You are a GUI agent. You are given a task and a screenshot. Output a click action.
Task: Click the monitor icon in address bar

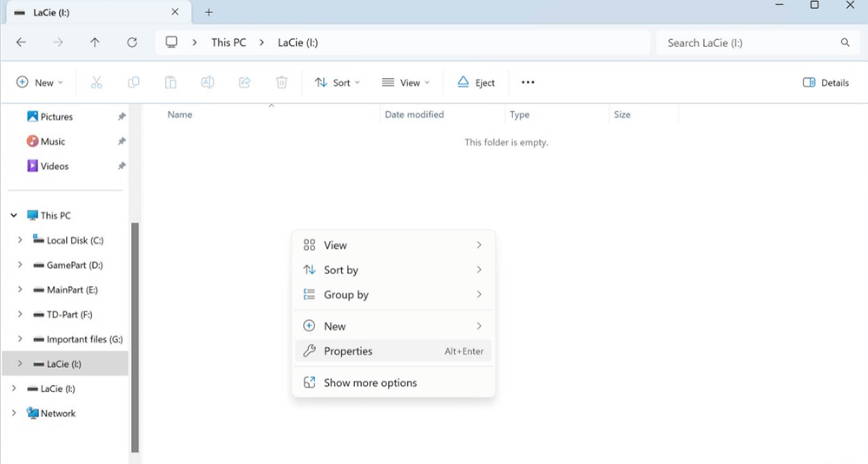click(172, 42)
